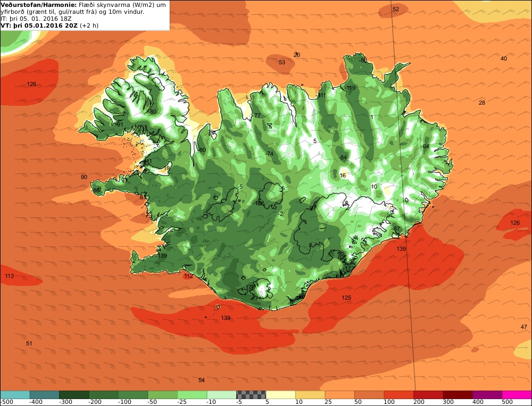This screenshot has height=406, width=532.
Task: Click the map value '-178' near the south coast
Action: pyautogui.click(x=249, y=287)
